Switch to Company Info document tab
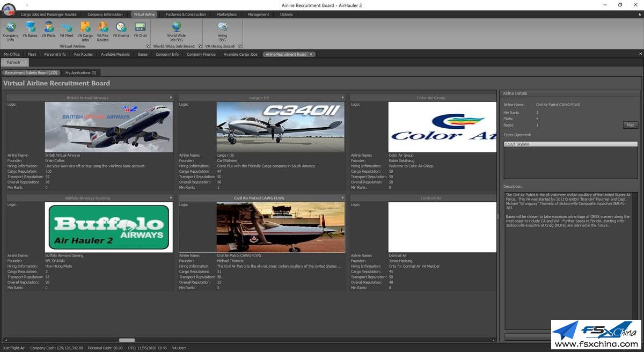This screenshot has height=352, width=644. click(167, 54)
